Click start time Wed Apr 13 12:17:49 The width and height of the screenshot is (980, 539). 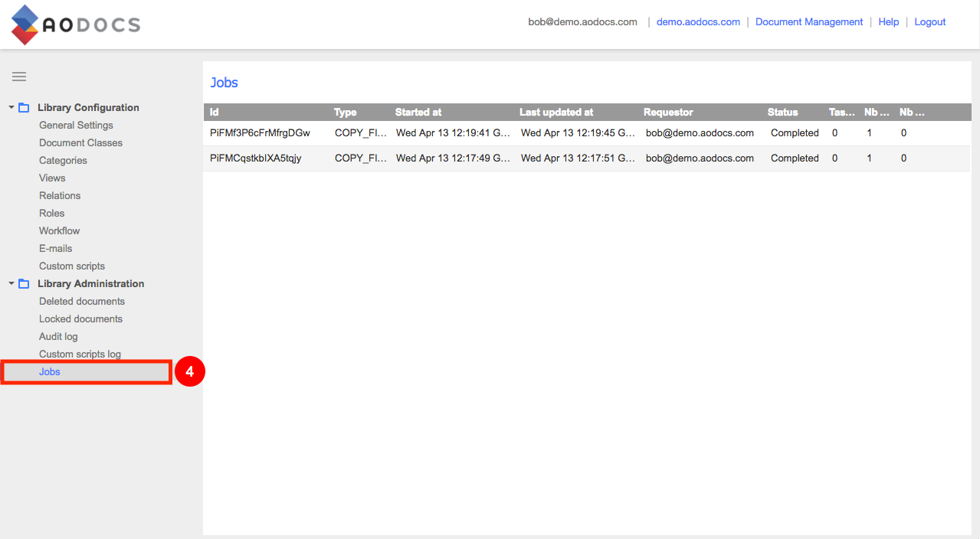click(453, 158)
